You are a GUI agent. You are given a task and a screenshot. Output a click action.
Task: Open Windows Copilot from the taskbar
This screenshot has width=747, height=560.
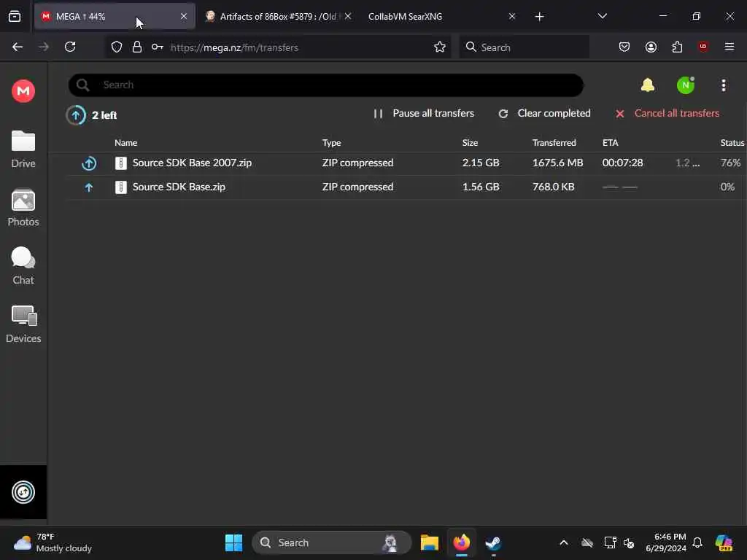724,542
